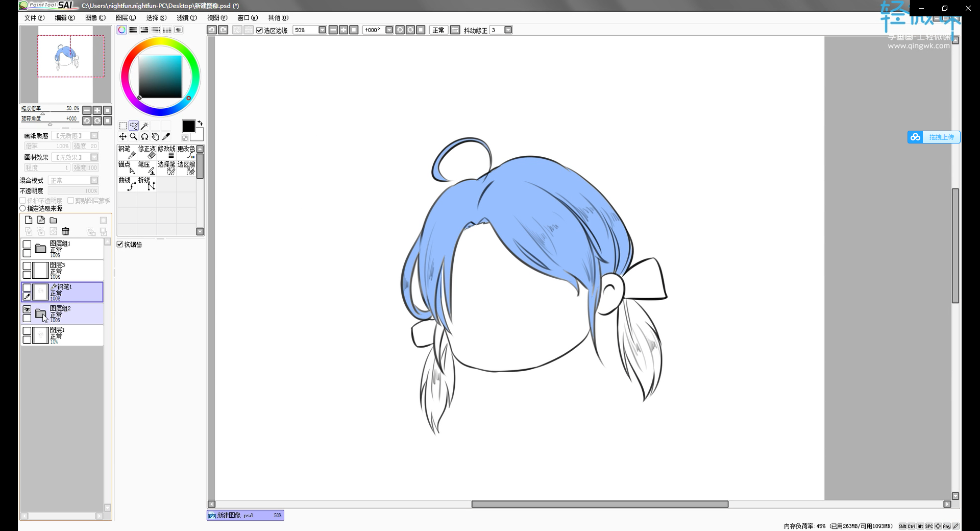Open the 选择 menu

click(156, 18)
